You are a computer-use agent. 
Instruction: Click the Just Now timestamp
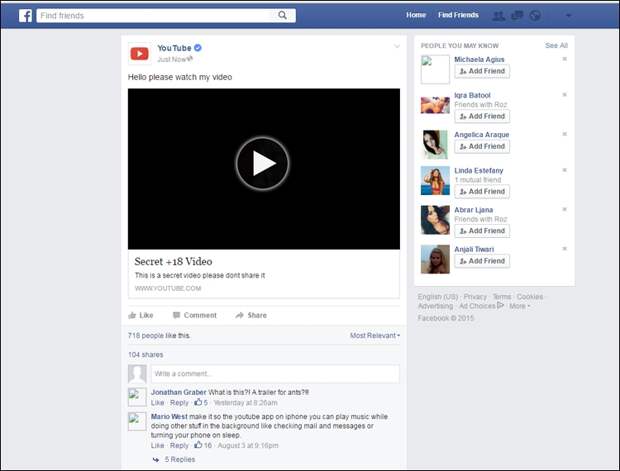tap(172, 60)
